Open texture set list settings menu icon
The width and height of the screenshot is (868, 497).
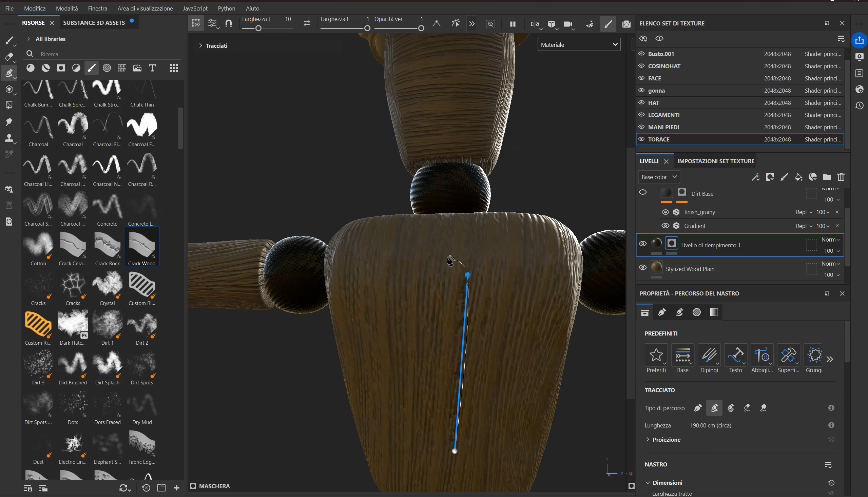point(841,39)
